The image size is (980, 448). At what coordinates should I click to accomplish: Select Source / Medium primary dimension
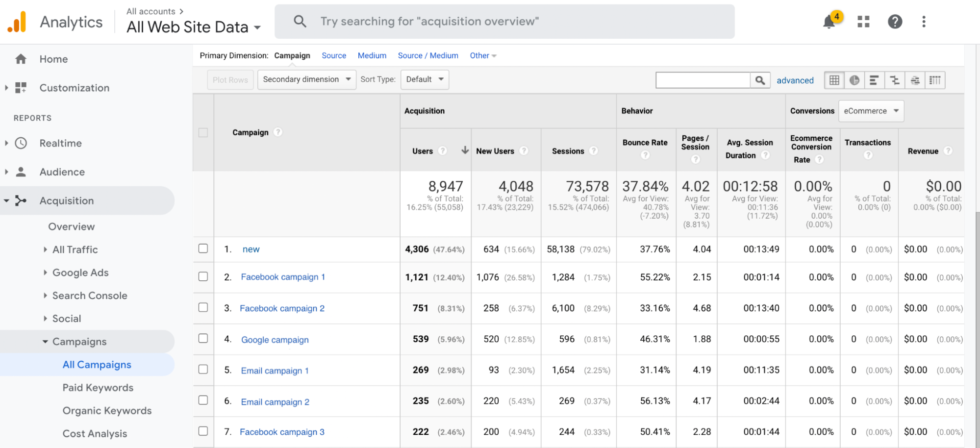click(x=428, y=55)
